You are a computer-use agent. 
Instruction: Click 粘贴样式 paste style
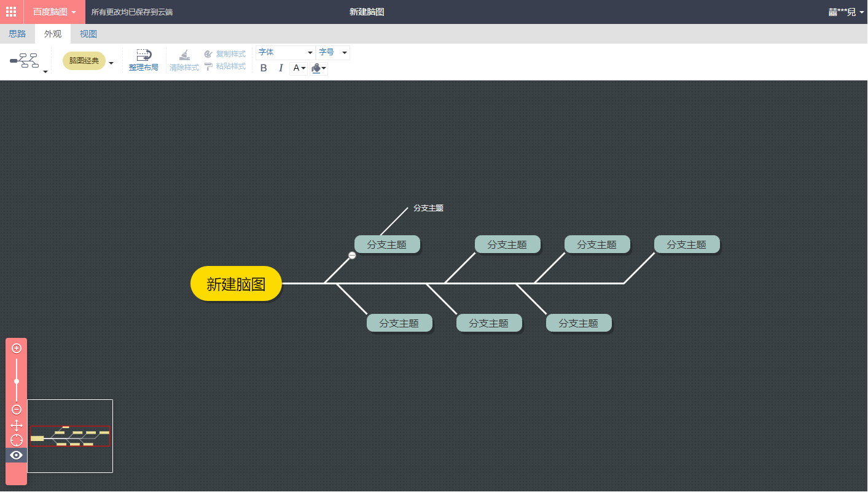click(225, 66)
